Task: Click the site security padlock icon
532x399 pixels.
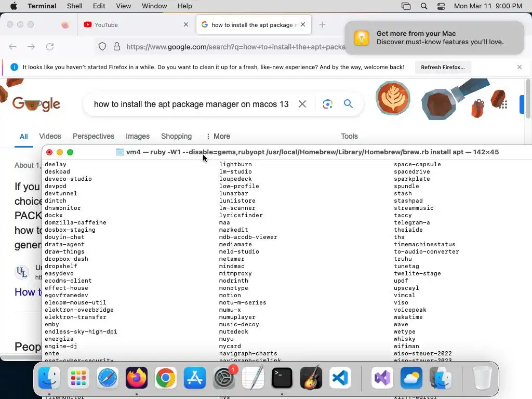Action: coord(117,46)
